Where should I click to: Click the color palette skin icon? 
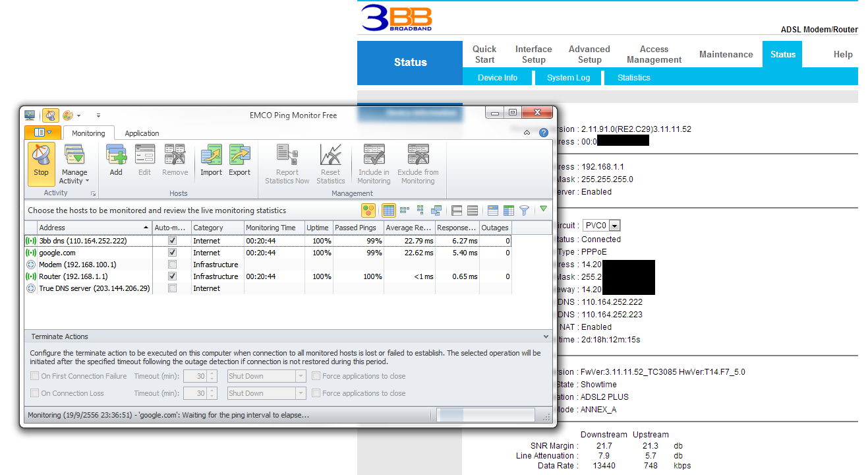68,115
